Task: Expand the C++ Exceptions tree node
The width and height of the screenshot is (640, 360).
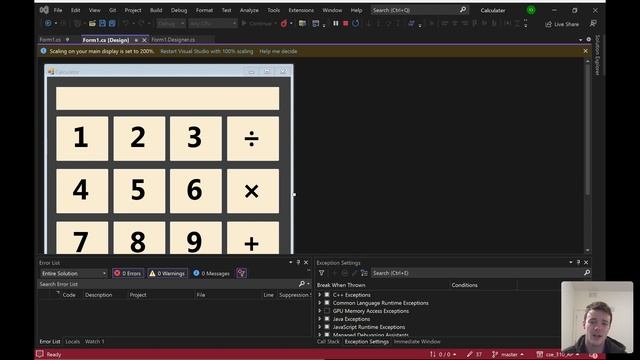Action: 320,295
